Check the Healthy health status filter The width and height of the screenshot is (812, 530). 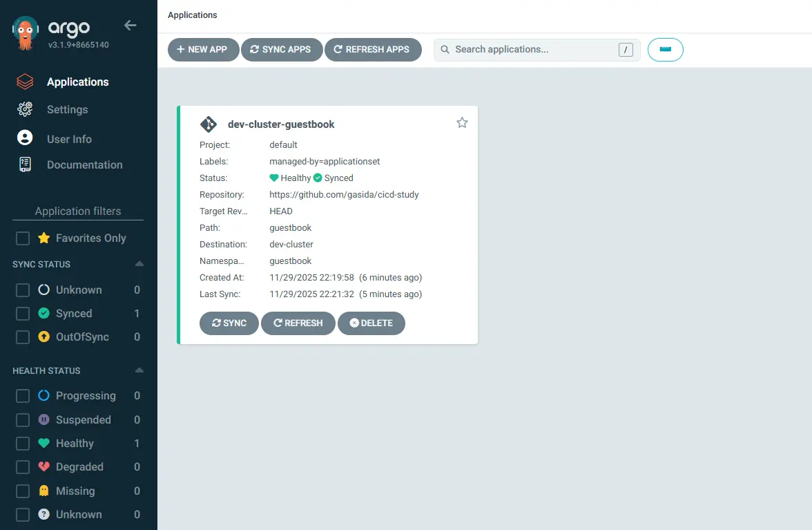click(x=22, y=443)
